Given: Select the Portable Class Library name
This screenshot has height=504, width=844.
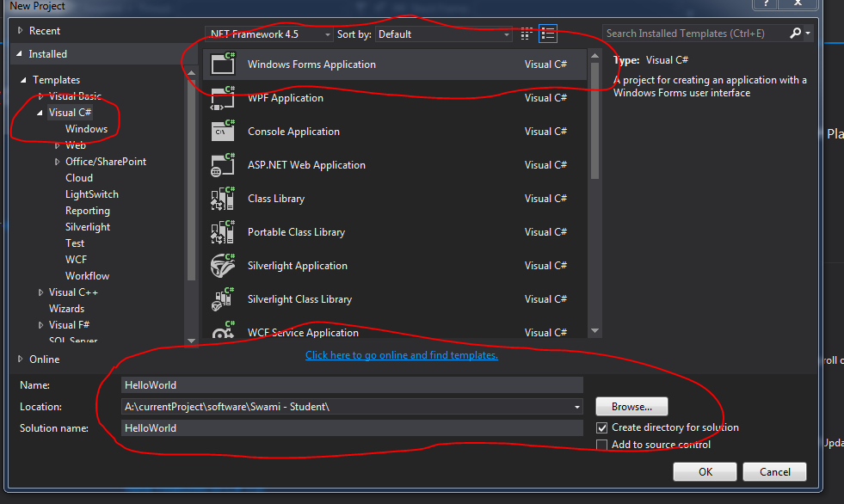Looking at the screenshot, I should pyautogui.click(x=296, y=232).
